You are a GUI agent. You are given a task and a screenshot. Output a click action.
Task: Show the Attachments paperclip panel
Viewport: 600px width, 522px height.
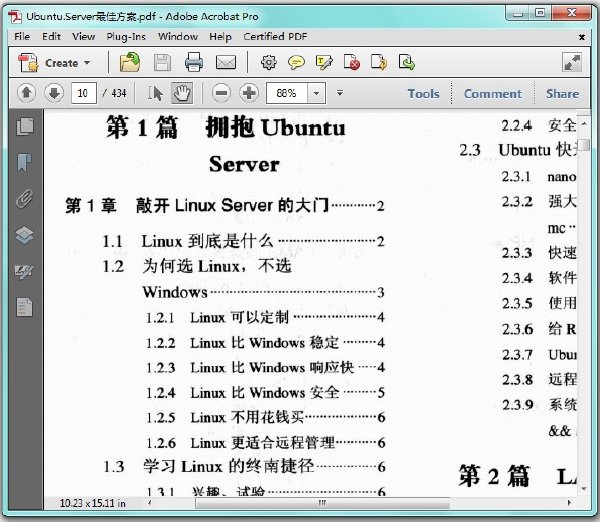point(25,199)
